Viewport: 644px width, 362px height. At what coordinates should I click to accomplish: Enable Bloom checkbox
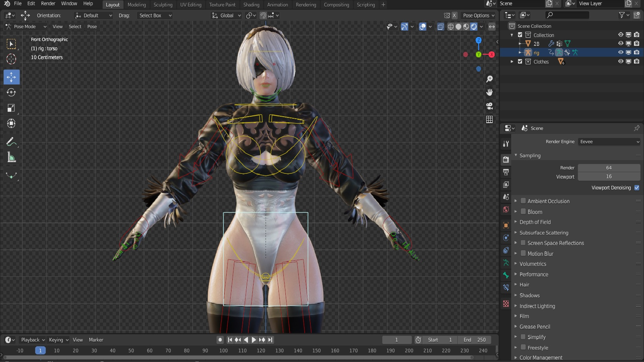pyautogui.click(x=523, y=212)
